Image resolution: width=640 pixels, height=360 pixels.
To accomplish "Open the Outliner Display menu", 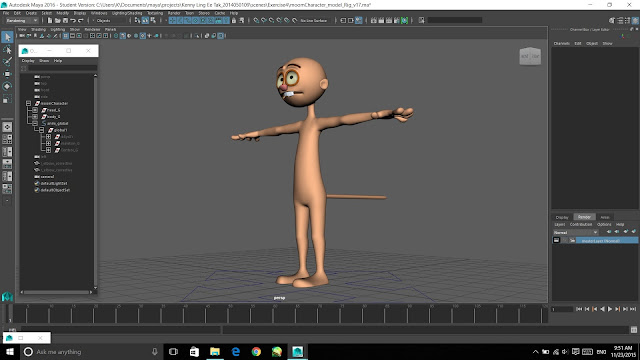I will [28, 60].
